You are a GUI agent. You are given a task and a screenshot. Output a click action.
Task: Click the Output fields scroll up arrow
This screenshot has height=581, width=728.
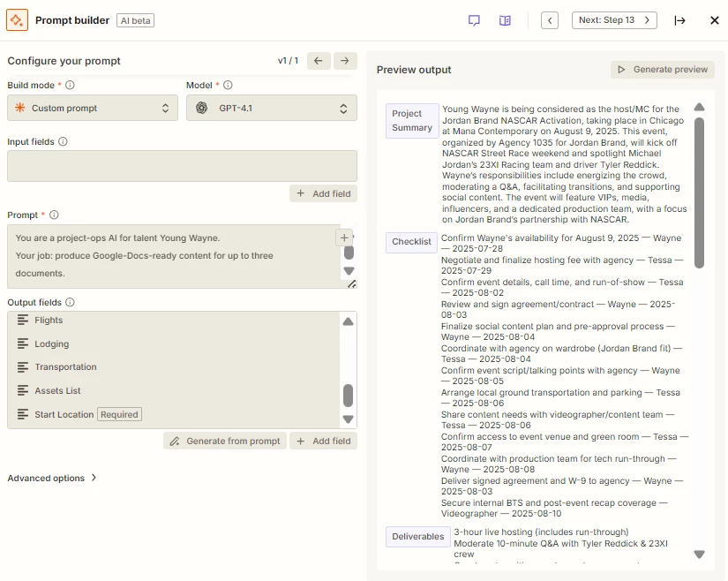tap(349, 321)
